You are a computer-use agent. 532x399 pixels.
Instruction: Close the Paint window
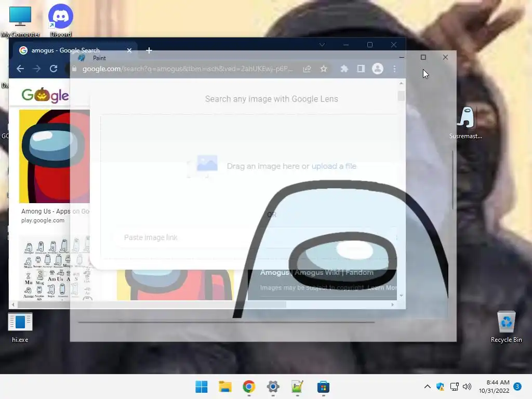pos(445,57)
